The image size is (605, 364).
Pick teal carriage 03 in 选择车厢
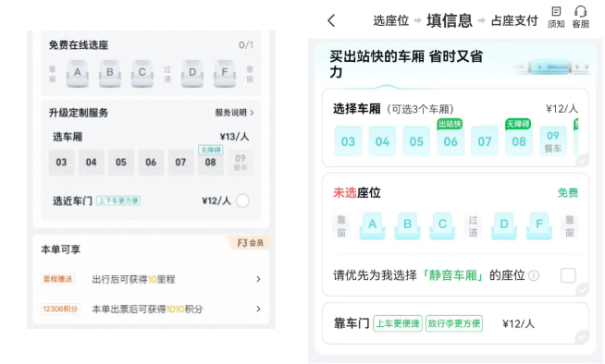click(348, 141)
